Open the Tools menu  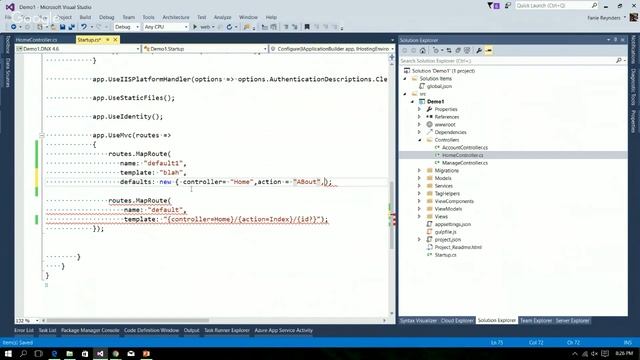(x=148, y=17)
